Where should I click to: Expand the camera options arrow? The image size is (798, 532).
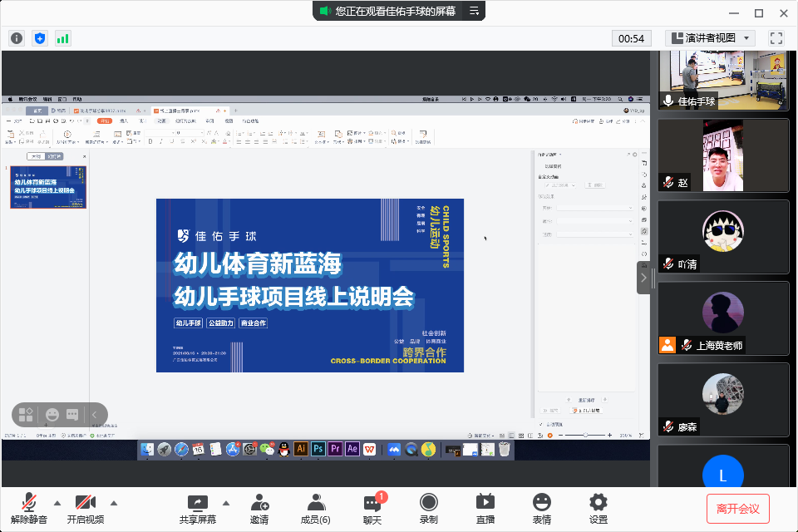[114, 504]
